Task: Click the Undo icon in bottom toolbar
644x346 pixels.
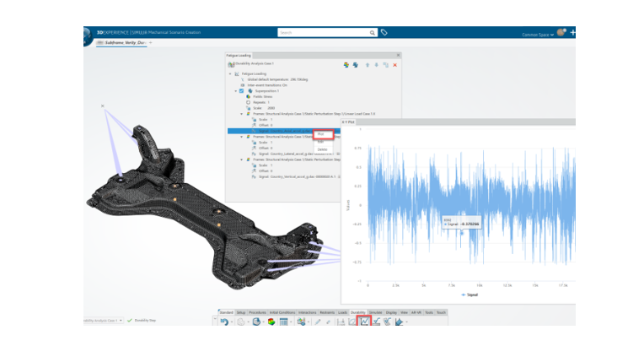Action: (223, 322)
